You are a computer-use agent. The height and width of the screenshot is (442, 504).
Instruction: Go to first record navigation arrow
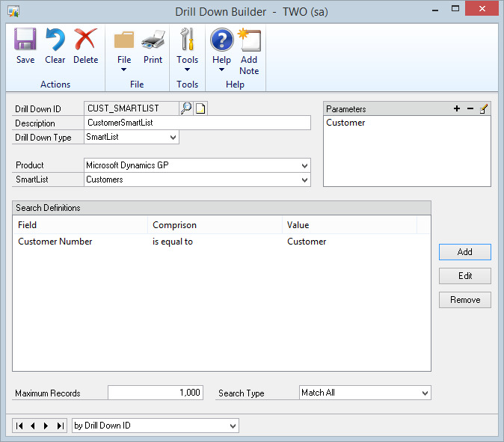(19, 426)
